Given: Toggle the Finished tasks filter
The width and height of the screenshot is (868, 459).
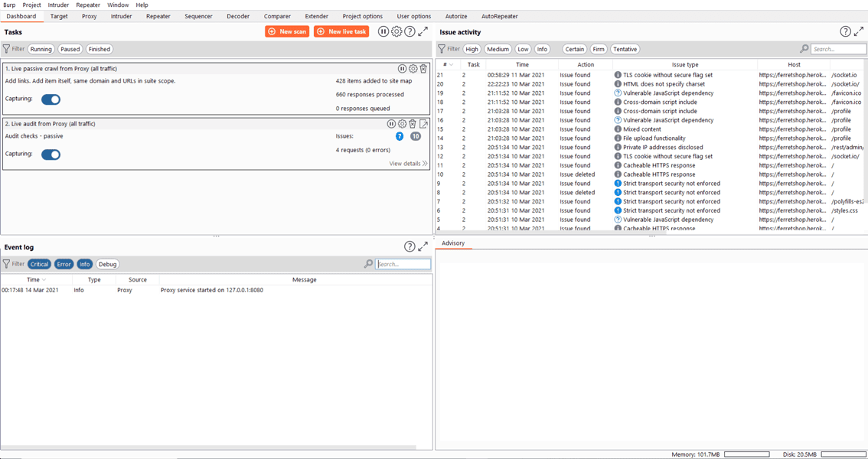Looking at the screenshot, I should point(100,49).
